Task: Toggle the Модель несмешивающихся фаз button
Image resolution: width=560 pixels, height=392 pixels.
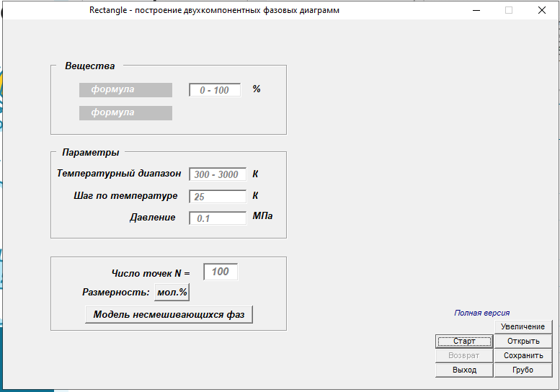Action: point(169,315)
